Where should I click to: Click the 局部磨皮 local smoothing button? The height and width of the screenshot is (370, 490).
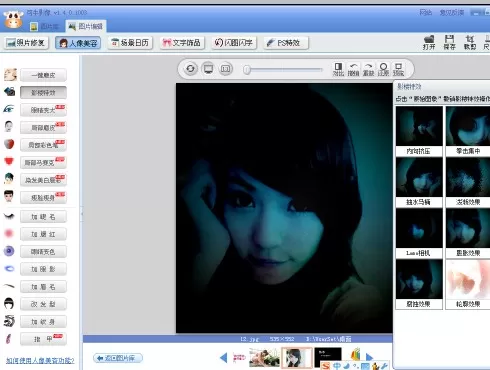pyautogui.click(x=43, y=128)
